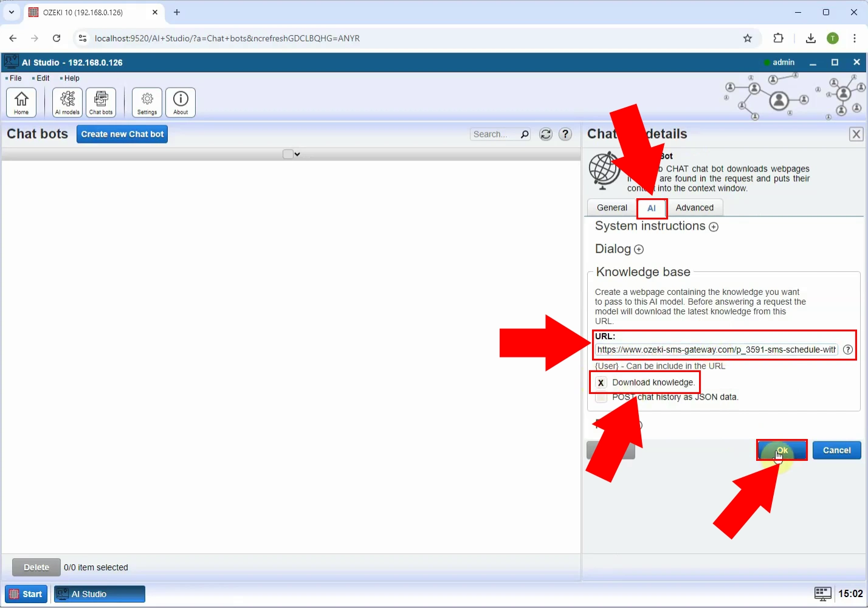Open the Chrome three-dot menu
This screenshot has height=608, width=868.
pyautogui.click(x=855, y=38)
